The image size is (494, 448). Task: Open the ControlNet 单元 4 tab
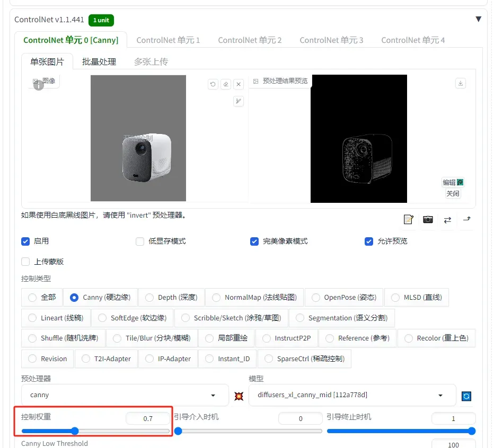click(413, 40)
